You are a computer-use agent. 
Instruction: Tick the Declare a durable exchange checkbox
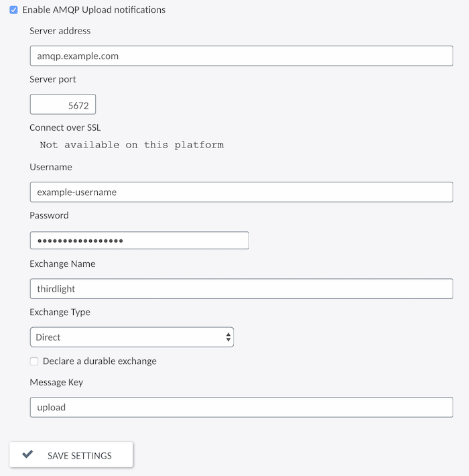34,361
